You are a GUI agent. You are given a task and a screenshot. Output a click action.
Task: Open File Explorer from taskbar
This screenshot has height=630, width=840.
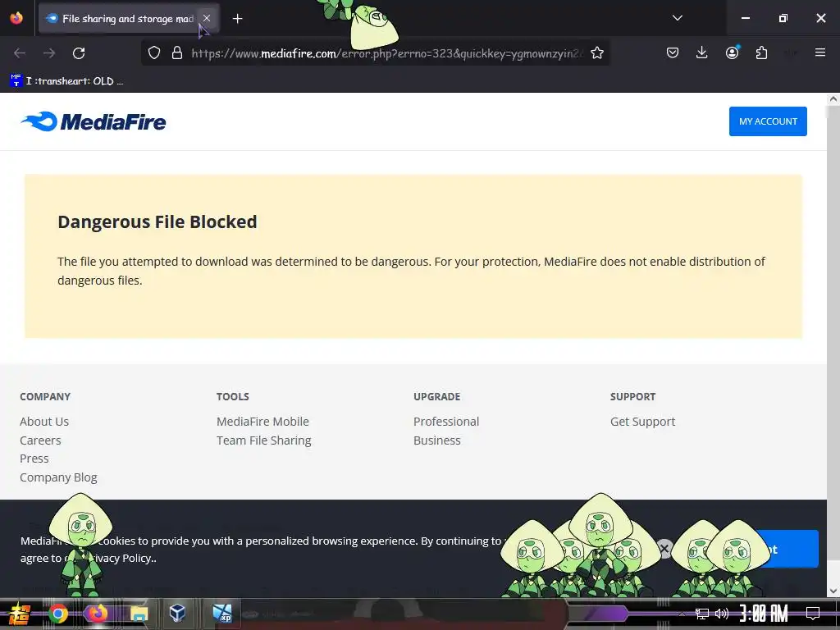point(138,614)
